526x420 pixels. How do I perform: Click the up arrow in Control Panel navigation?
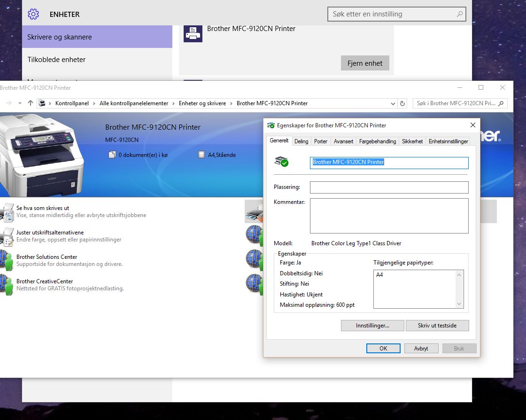pos(31,103)
